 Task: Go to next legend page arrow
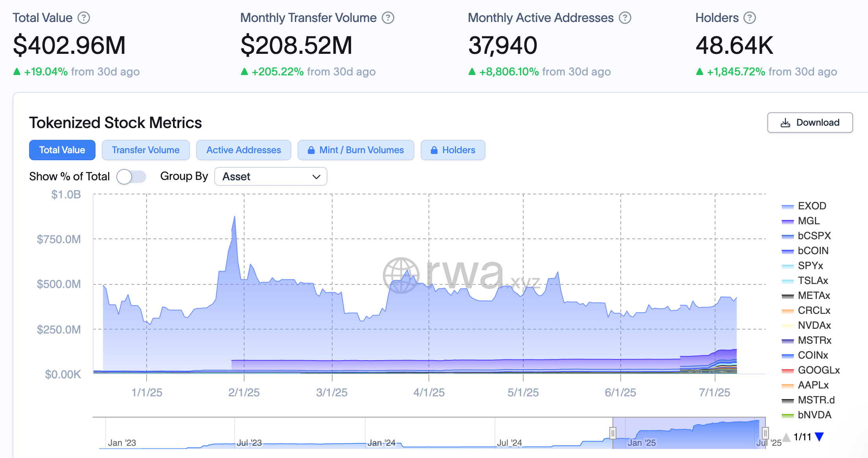819,437
